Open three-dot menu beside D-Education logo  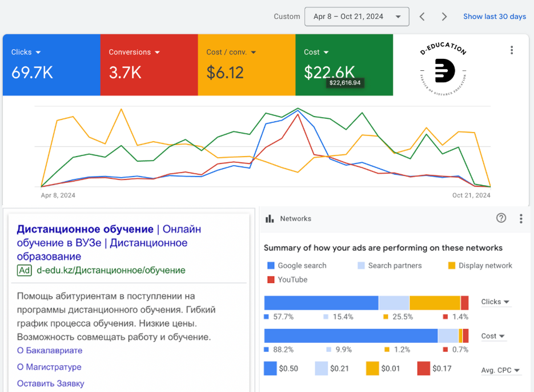[x=512, y=50]
